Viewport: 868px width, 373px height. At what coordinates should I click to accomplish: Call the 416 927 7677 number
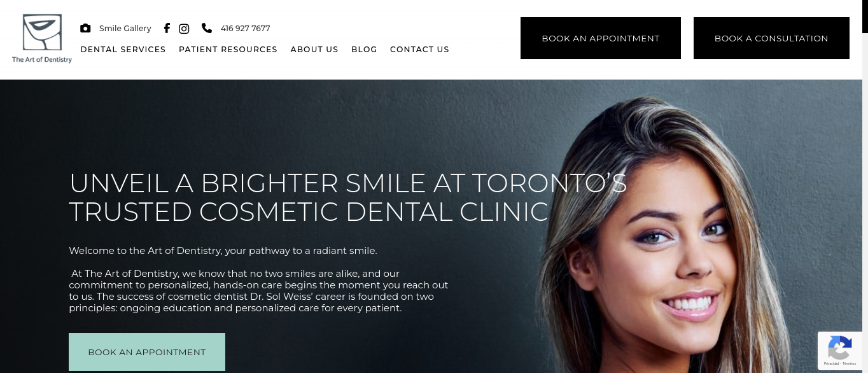click(x=246, y=29)
